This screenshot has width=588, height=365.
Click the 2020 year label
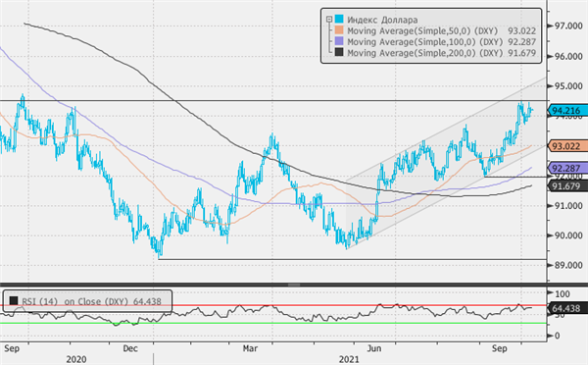coord(76,359)
